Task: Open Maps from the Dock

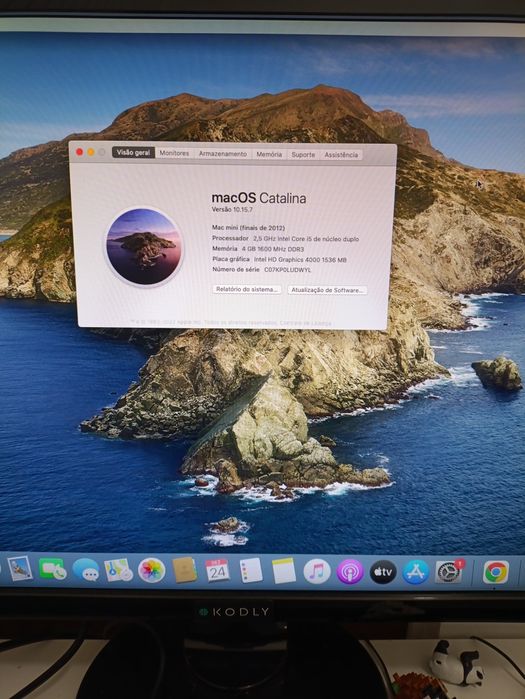Action: [x=119, y=570]
